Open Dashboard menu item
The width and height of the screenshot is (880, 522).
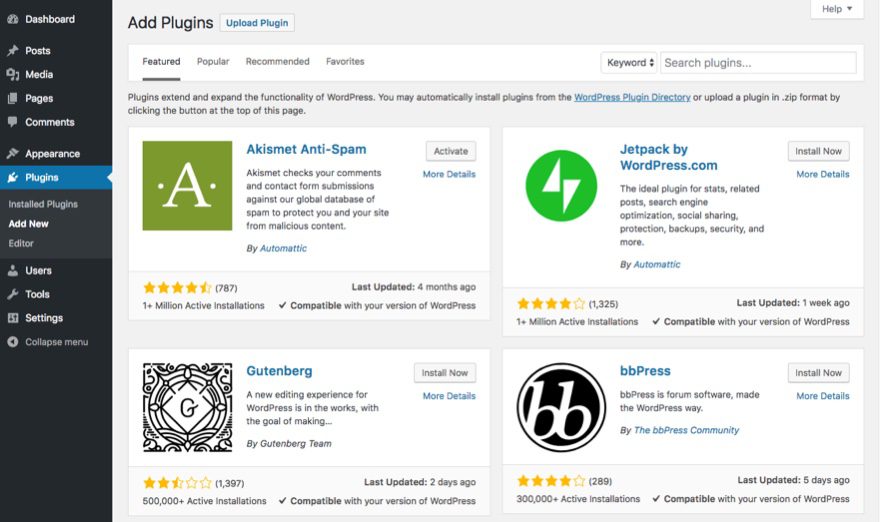49,20
